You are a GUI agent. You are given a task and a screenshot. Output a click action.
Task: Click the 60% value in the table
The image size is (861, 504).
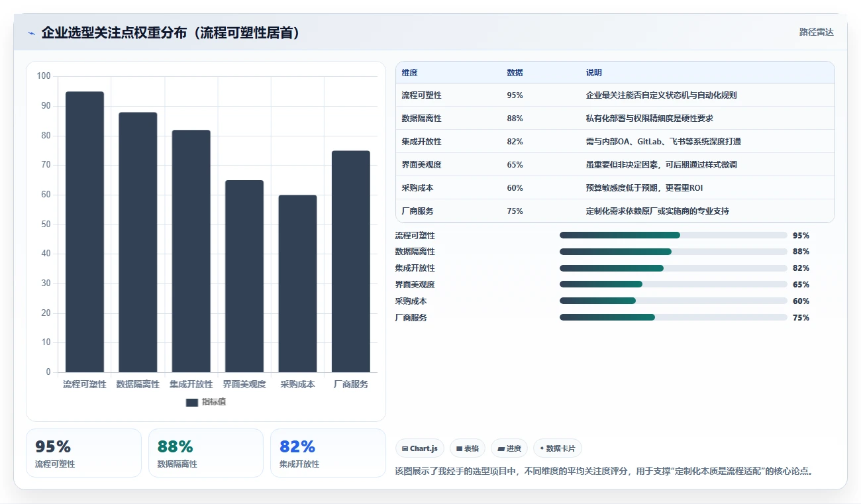coord(515,188)
